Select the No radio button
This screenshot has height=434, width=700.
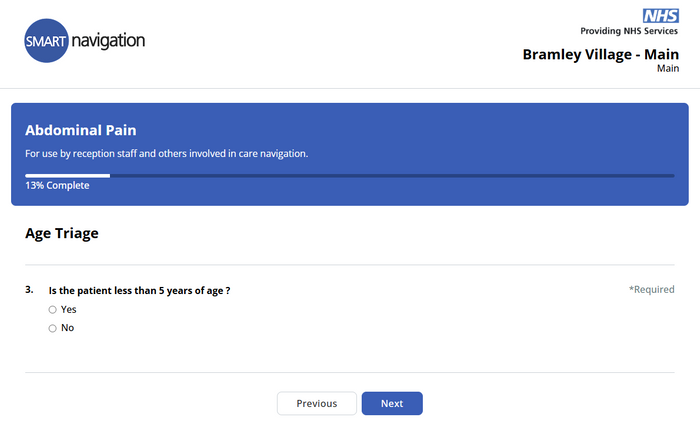53,328
